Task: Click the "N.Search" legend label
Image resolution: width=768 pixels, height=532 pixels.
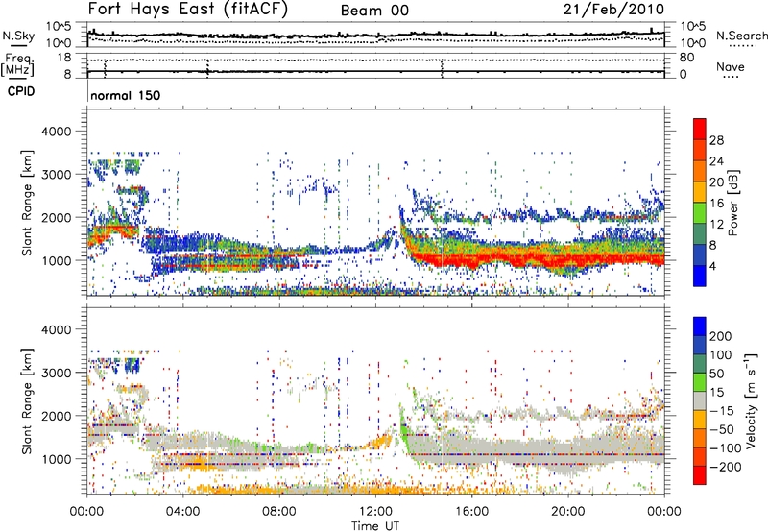Action: click(x=741, y=36)
